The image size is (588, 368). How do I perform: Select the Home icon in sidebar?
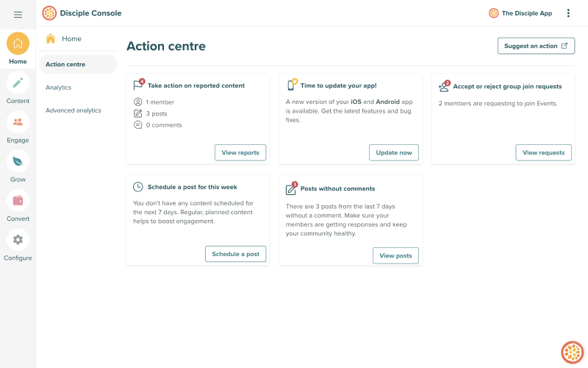point(18,43)
